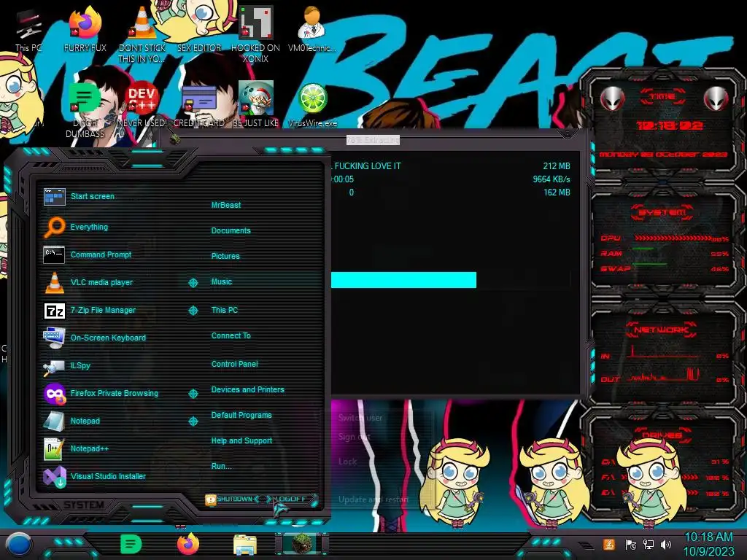Open the DONT STICK THIS VLC cone shortcut
Screen dimensions: 747x560
(142, 34)
